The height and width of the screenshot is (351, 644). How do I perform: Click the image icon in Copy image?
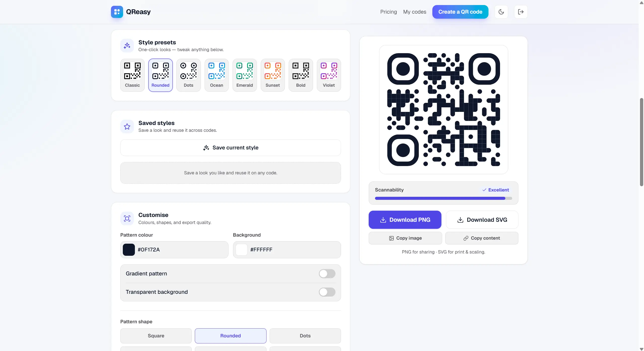click(391, 238)
